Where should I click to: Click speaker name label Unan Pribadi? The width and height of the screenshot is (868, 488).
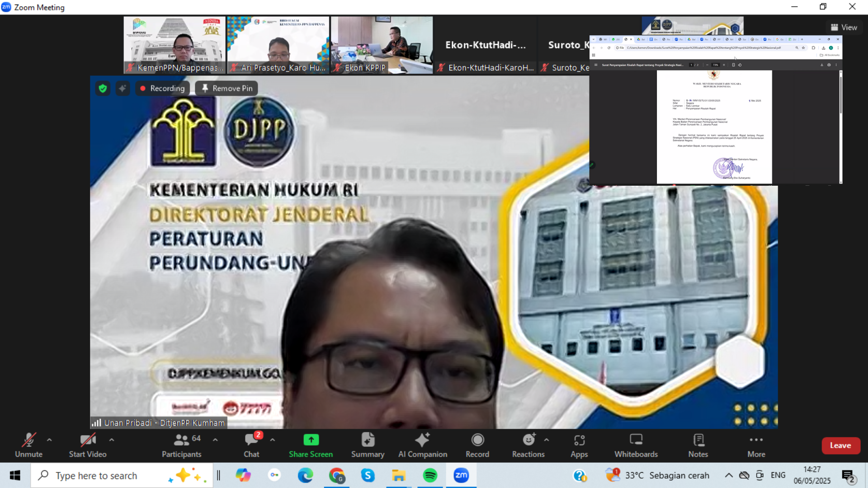[x=164, y=423]
